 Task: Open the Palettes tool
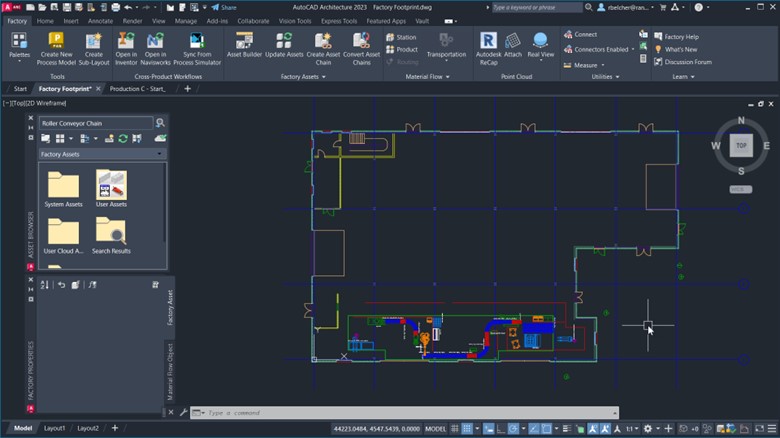pos(19,47)
